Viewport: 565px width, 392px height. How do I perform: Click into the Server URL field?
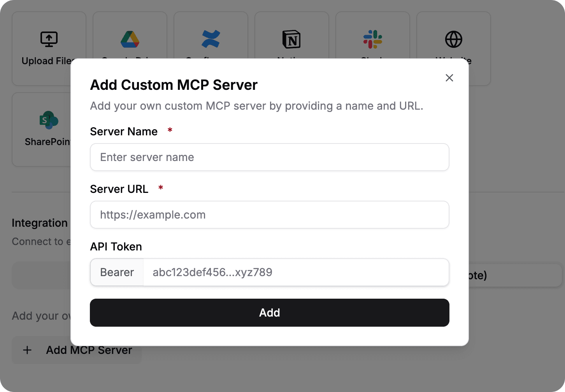coord(269,215)
